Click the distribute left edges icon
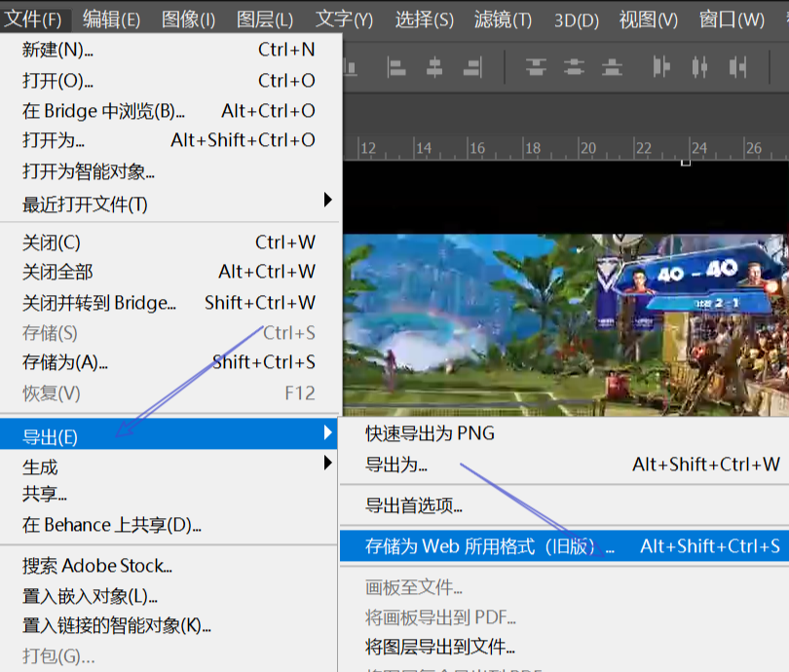This screenshot has width=789, height=672. click(x=662, y=67)
